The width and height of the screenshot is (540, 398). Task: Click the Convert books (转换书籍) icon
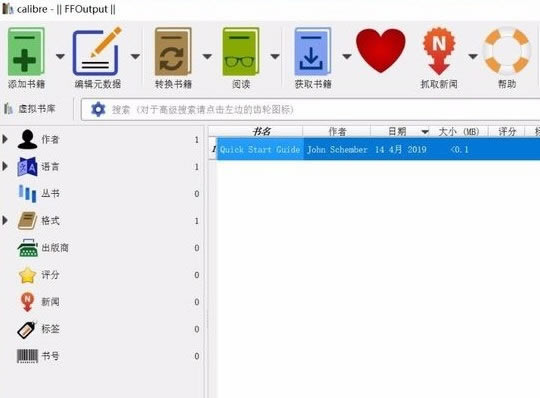173,51
